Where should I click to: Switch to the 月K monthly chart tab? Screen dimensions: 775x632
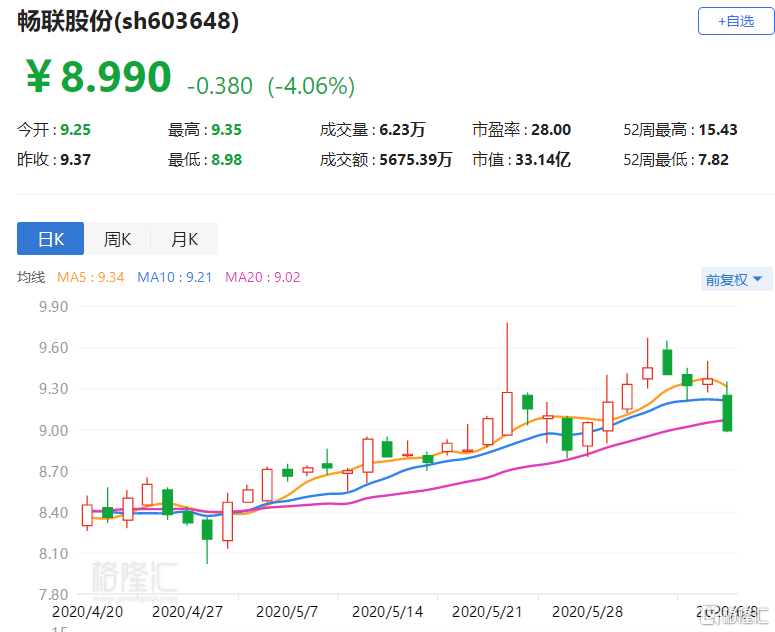coord(184,239)
